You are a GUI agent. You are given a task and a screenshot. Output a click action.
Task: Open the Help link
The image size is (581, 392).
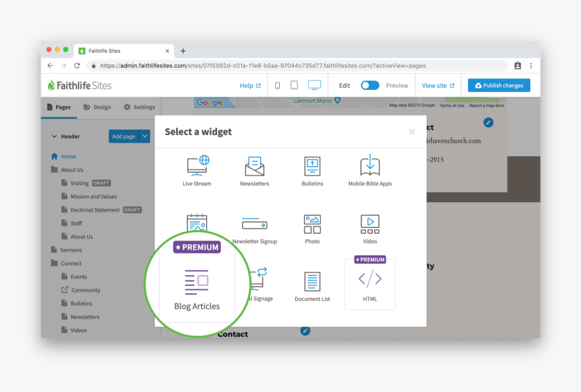coord(250,86)
